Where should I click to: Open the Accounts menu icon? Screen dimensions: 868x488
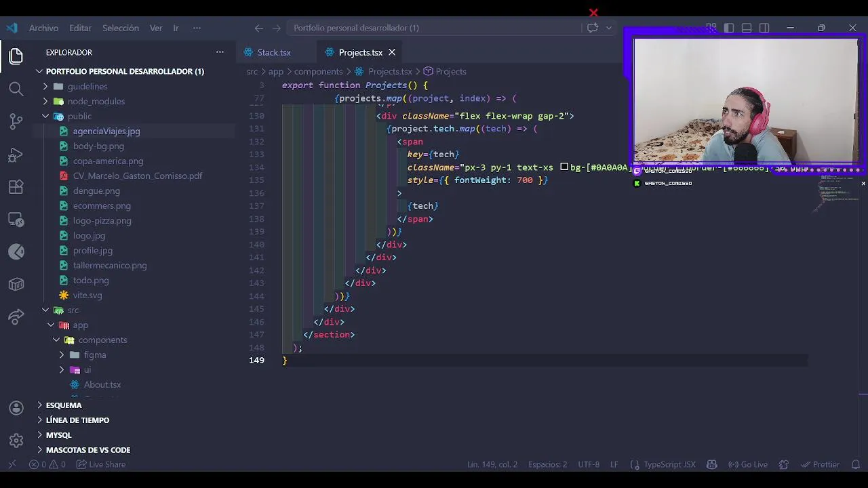16,408
